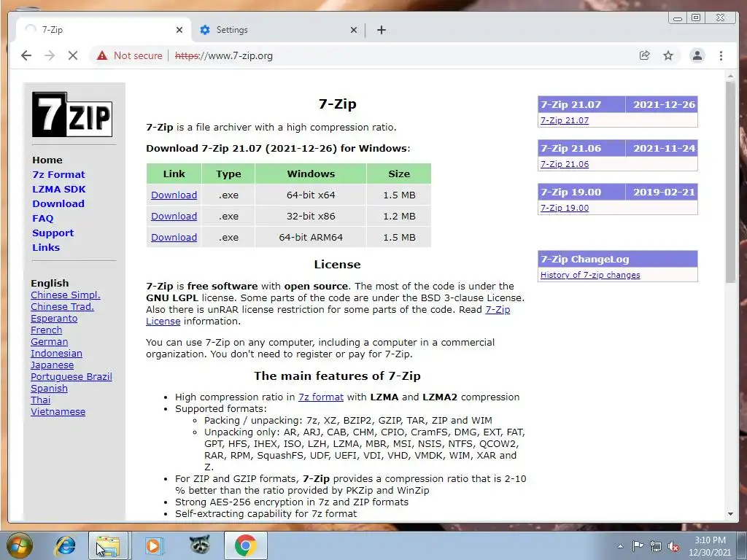The height and width of the screenshot is (560, 747).
Task: Go back with the browser back arrow
Action: (x=26, y=55)
